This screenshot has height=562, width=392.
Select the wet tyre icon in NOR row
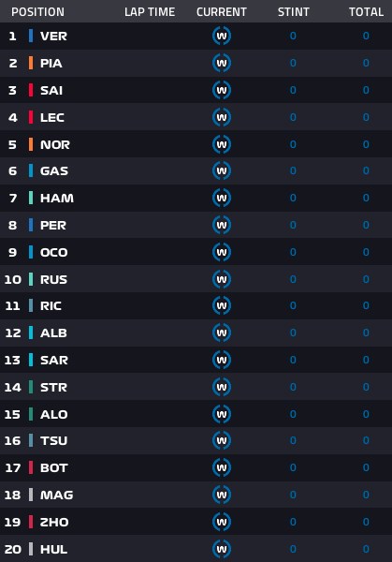[222, 144]
